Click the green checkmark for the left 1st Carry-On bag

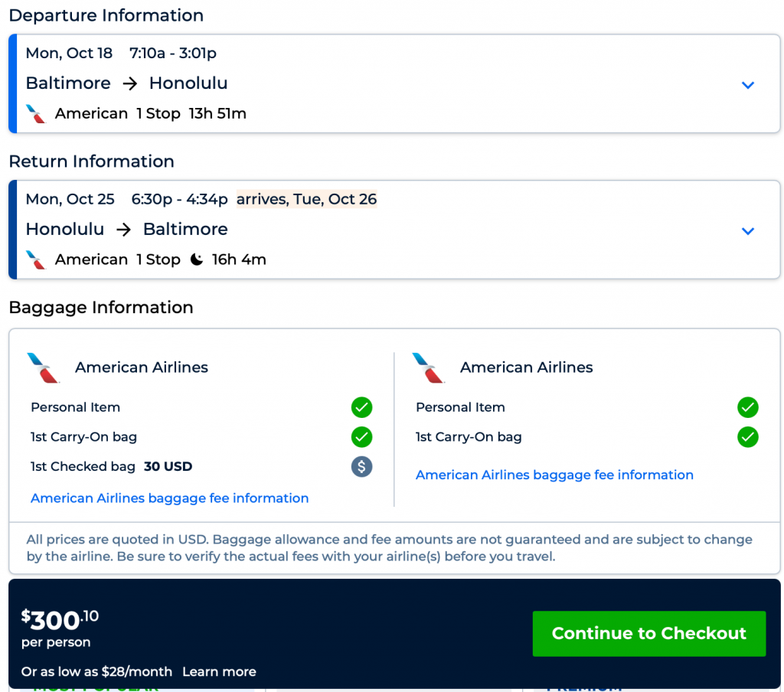(362, 437)
